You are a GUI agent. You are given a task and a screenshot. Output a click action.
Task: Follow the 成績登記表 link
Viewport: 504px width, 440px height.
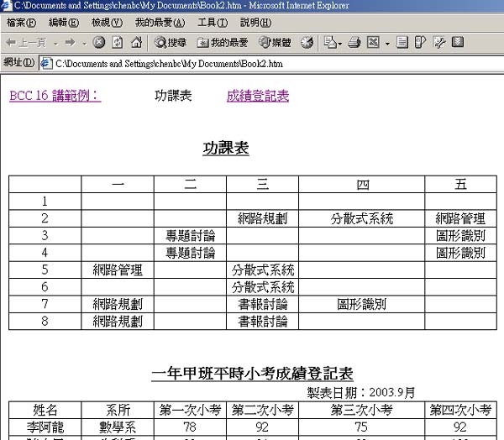click(257, 96)
